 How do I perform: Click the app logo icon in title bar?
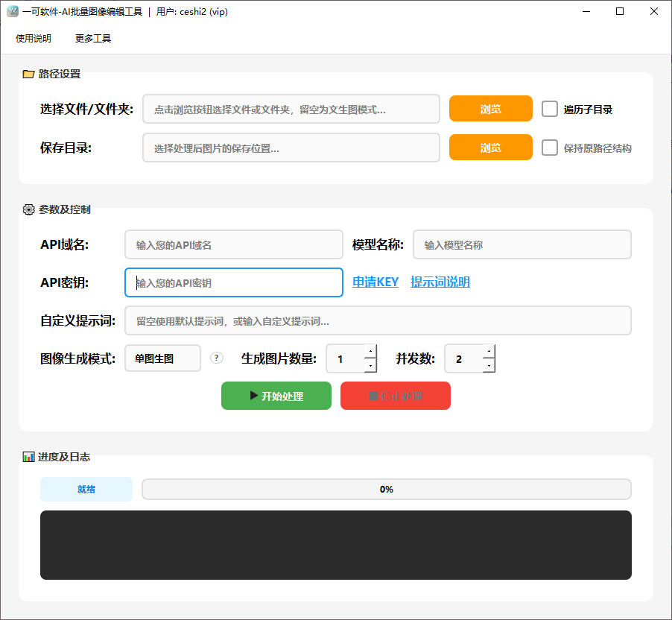(x=12, y=11)
